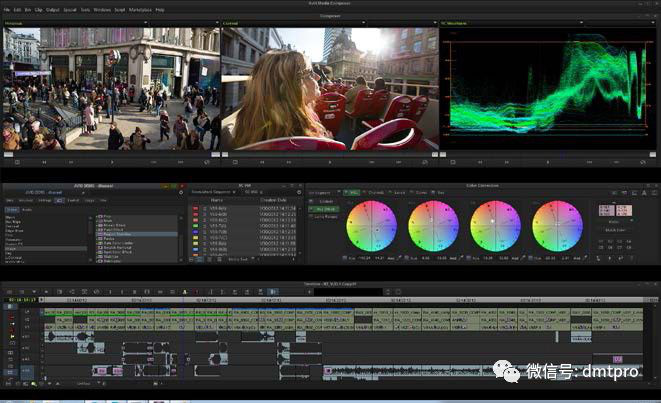Play in the YC Waveform monitor
This screenshot has width=661, height=403.
548,162
